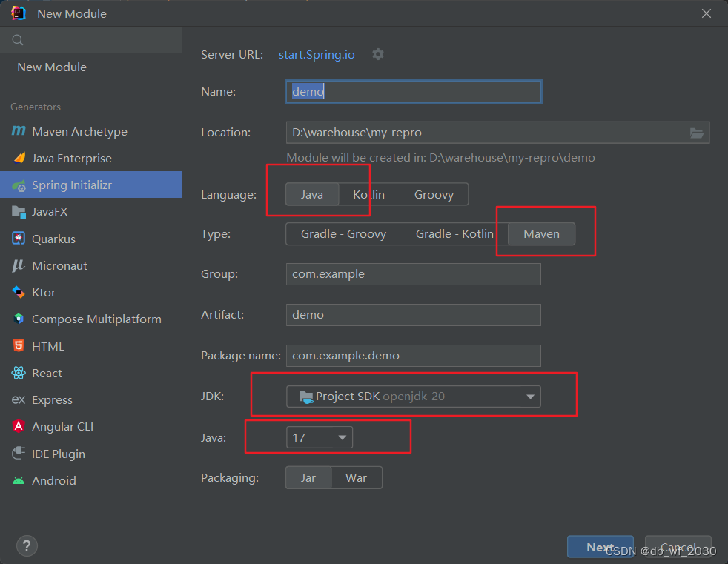Image resolution: width=728 pixels, height=564 pixels.
Task: Click the Maven Archetype generator icon
Action: pyautogui.click(x=19, y=131)
